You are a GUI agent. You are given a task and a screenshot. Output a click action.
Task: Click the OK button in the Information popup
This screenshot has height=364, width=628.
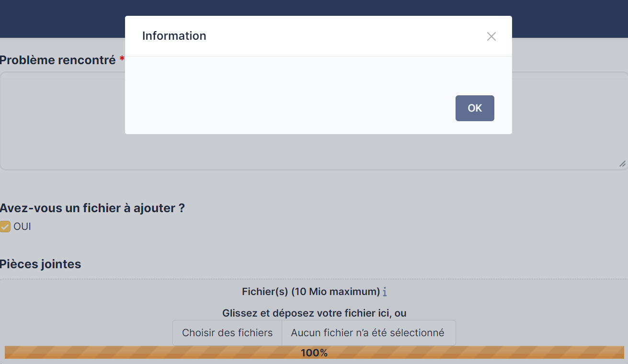(x=474, y=108)
